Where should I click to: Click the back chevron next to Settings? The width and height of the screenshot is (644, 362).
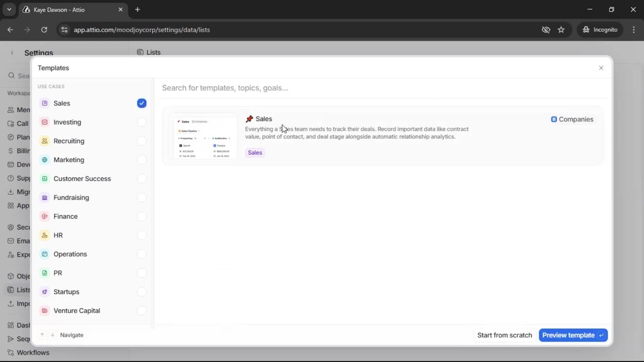(12, 53)
